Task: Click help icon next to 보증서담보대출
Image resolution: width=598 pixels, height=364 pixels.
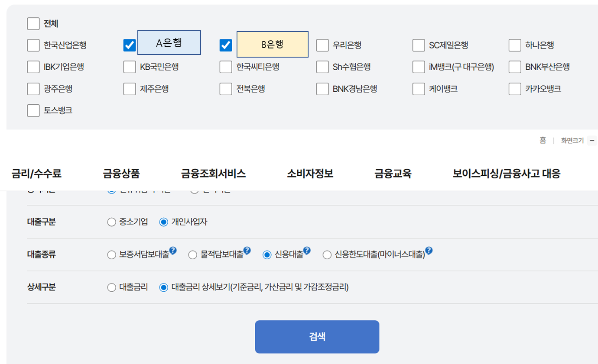Action: (x=173, y=250)
